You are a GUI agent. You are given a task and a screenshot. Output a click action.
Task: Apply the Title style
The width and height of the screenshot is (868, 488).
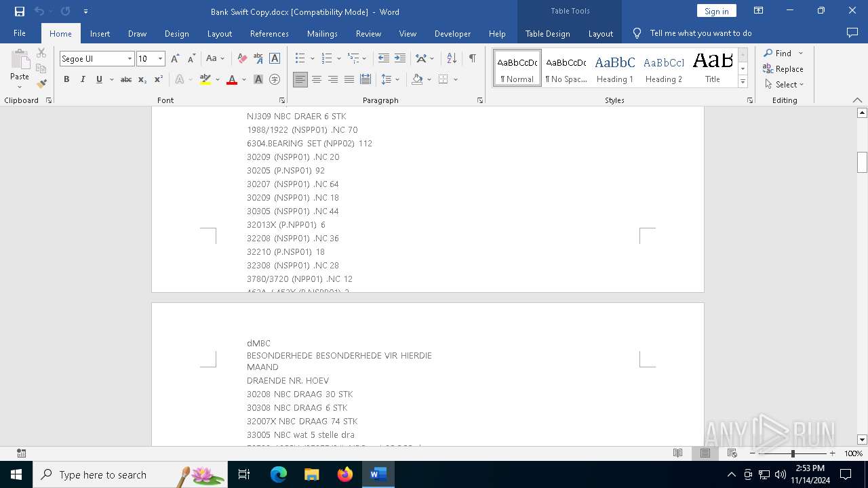pos(713,68)
